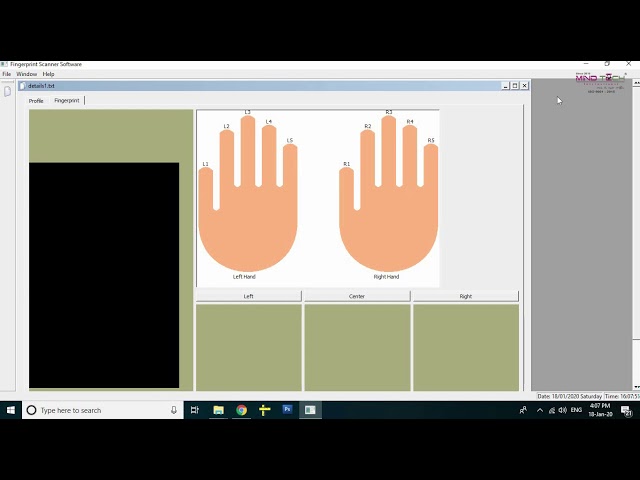The height and width of the screenshot is (480, 640).
Task: Click the taskbar microphone icon
Action: (x=174, y=410)
